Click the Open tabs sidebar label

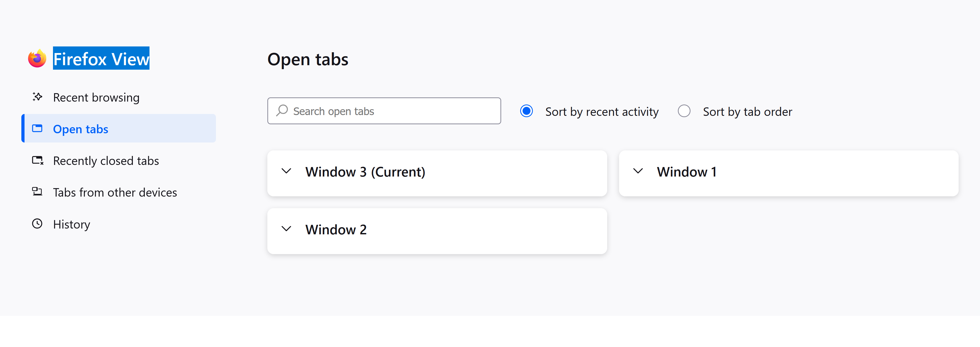[81, 129]
